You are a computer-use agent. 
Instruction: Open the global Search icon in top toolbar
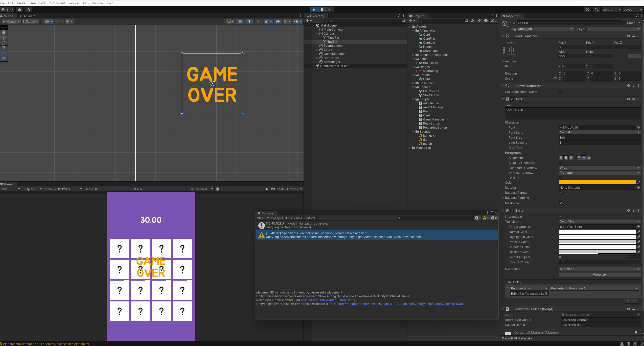coord(596,10)
